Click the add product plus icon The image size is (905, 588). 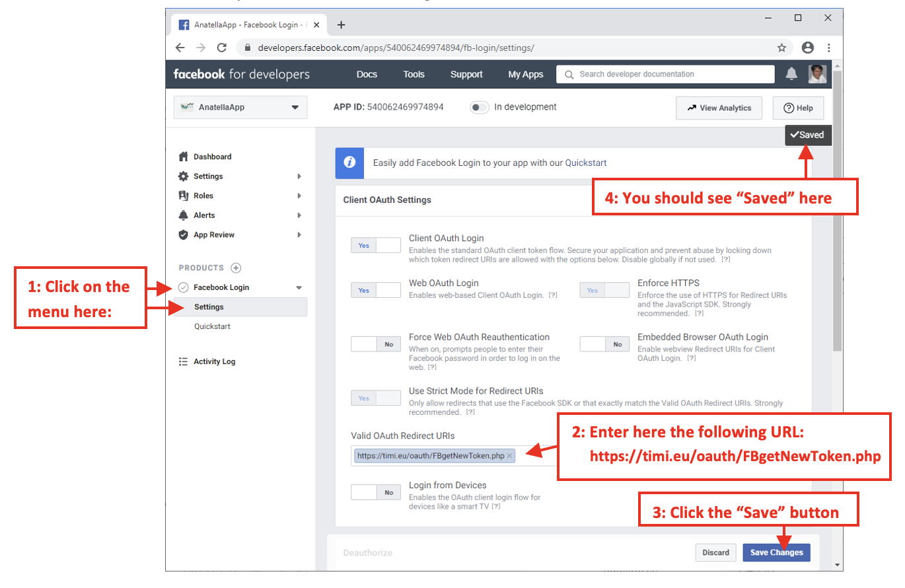point(236,268)
